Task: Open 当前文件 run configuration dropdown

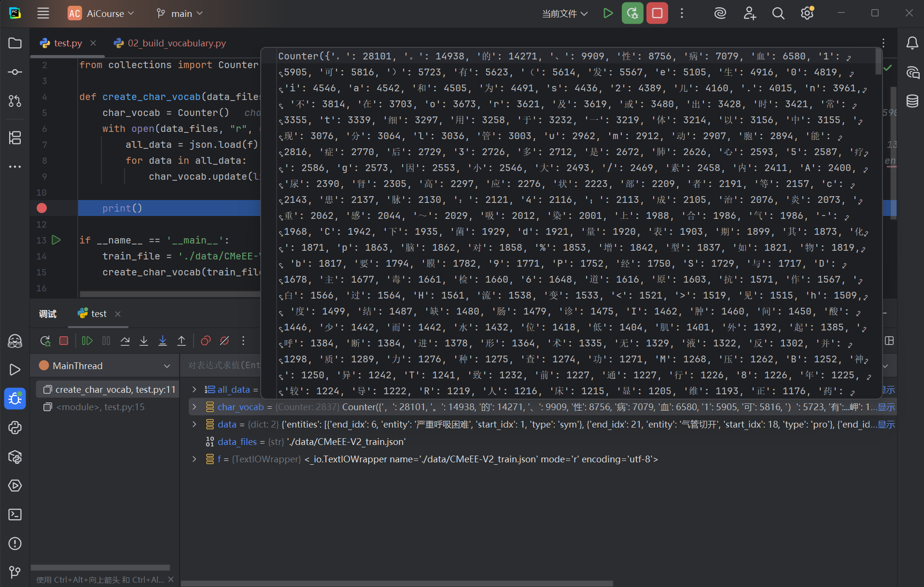Action: 565,14
